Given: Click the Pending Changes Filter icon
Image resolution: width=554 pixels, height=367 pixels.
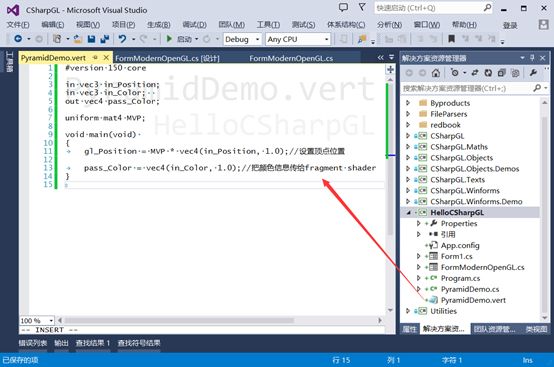Looking at the screenshot, I should click(455, 73).
